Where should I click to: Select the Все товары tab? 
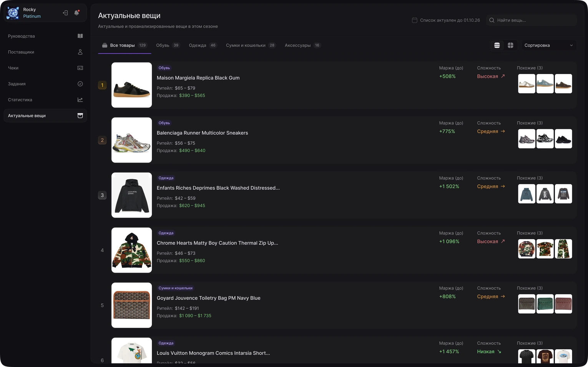coord(125,45)
